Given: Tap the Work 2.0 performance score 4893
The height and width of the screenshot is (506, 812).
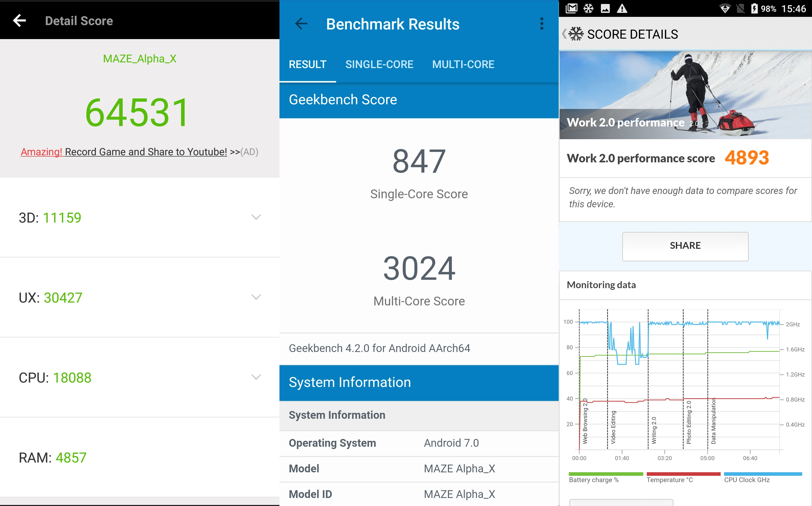Looking at the screenshot, I should (747, 158).
